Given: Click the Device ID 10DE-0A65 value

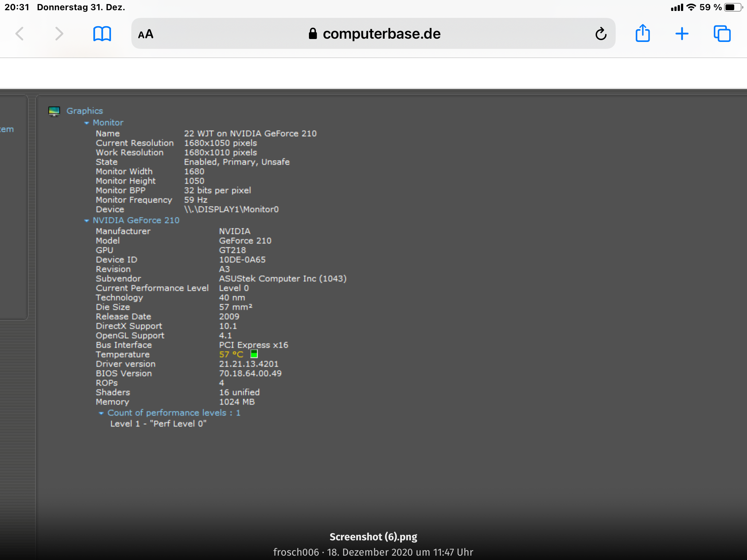Looking at the screenshot, I should [242, 260].
